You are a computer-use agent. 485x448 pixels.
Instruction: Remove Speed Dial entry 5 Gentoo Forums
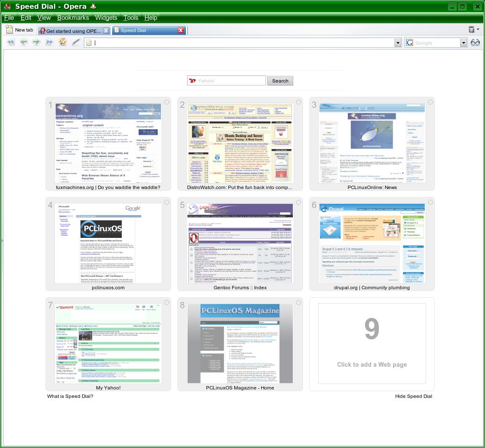(x=298, y=202)
